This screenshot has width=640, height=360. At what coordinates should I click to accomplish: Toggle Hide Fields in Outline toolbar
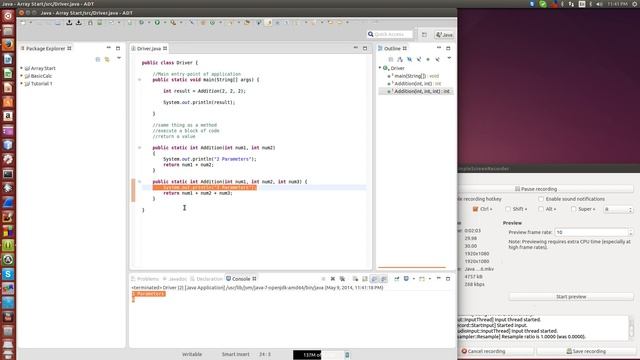coord(409,60)
